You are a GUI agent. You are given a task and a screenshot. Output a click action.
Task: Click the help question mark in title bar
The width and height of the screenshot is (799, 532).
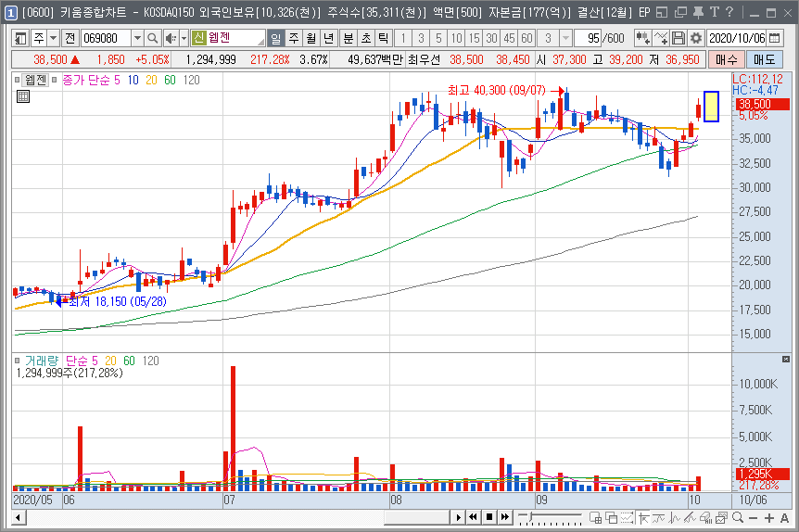click(x=729, y=12)
